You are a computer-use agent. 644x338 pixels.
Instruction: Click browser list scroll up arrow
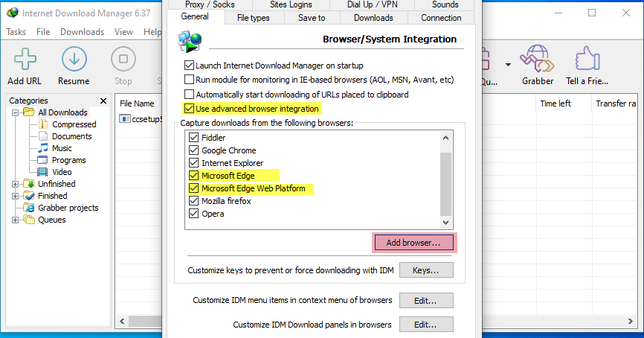pyautogui.click(x=445, y=138)
